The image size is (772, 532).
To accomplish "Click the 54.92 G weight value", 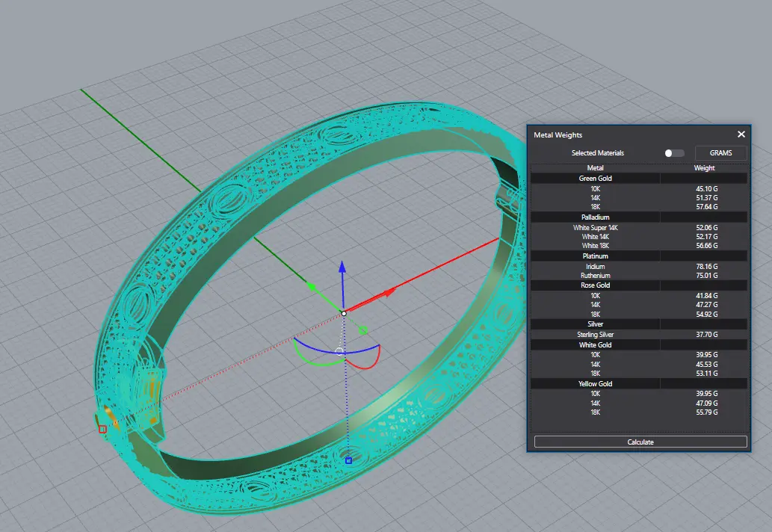I will click(x=706, y=314).
